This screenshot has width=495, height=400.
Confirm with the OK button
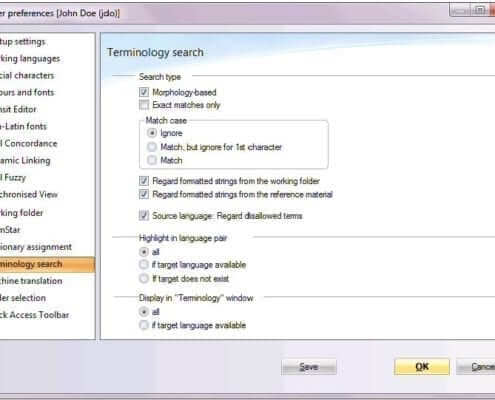pyautogui.click(x=422, y=367)
